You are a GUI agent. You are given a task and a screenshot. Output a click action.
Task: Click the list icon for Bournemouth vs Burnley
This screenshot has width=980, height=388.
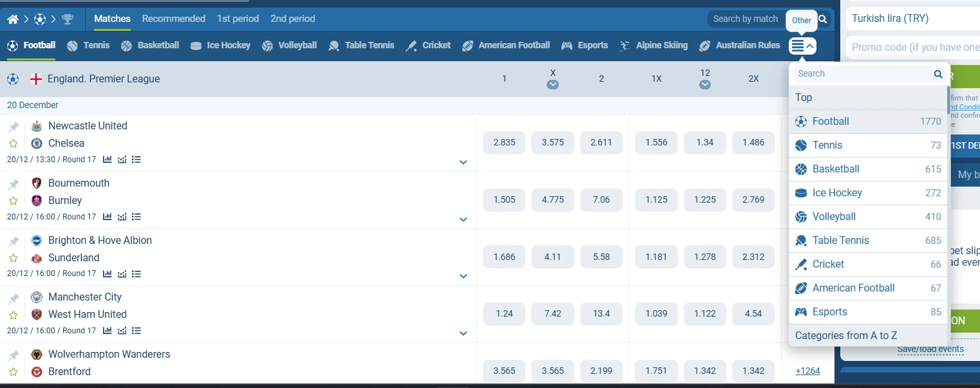(137, 217)
